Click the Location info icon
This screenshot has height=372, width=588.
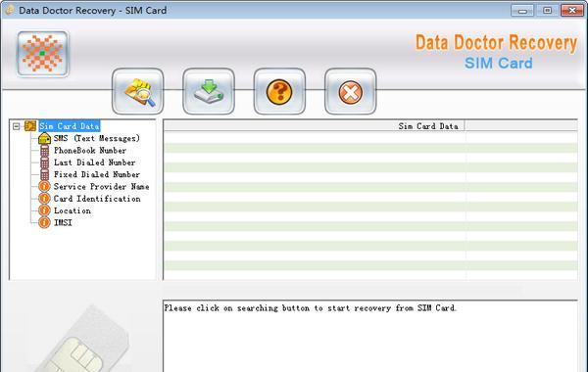click(x=44, y=210)
